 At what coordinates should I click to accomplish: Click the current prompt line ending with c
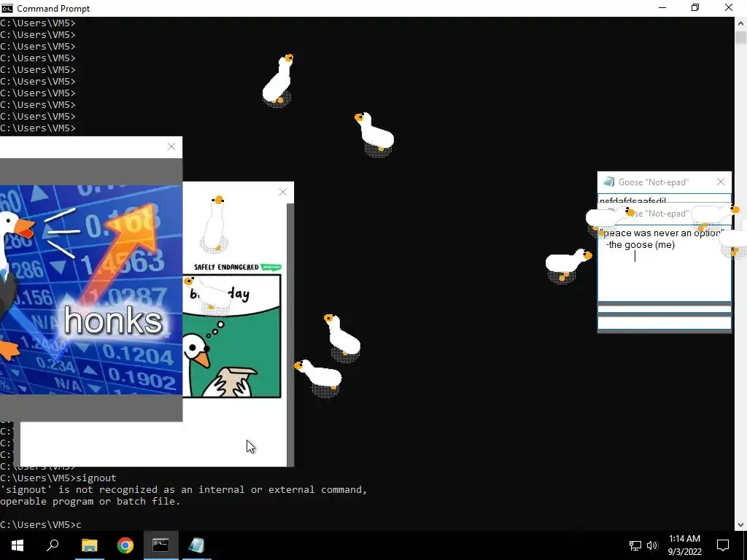point(41,524)
